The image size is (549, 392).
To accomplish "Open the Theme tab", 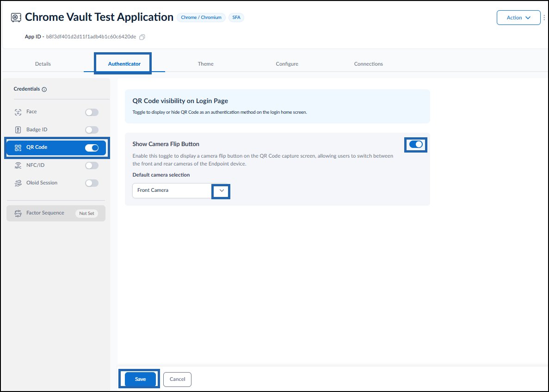I will [x=205, y=64].
